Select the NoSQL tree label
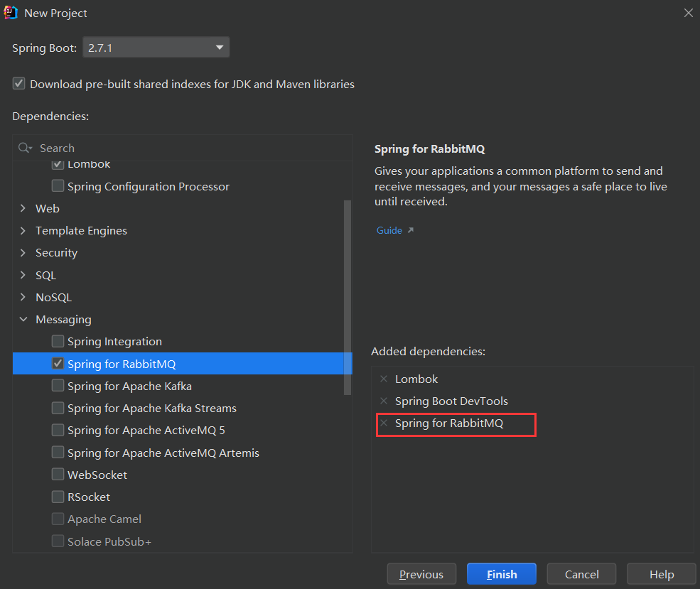The width and height of the screenshot is (700, 589). click(53, 297)
